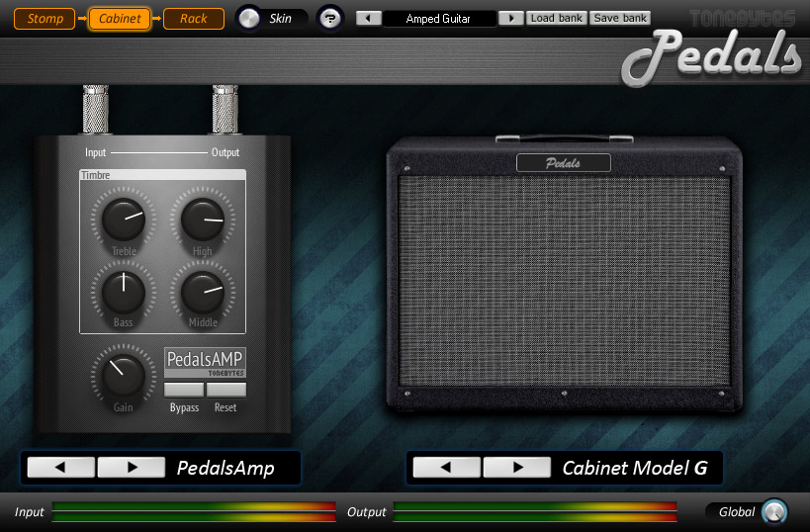810x532 pixels.
Task: Click the Load bank button
Action: pyautogui.click(x=558, y=19)
